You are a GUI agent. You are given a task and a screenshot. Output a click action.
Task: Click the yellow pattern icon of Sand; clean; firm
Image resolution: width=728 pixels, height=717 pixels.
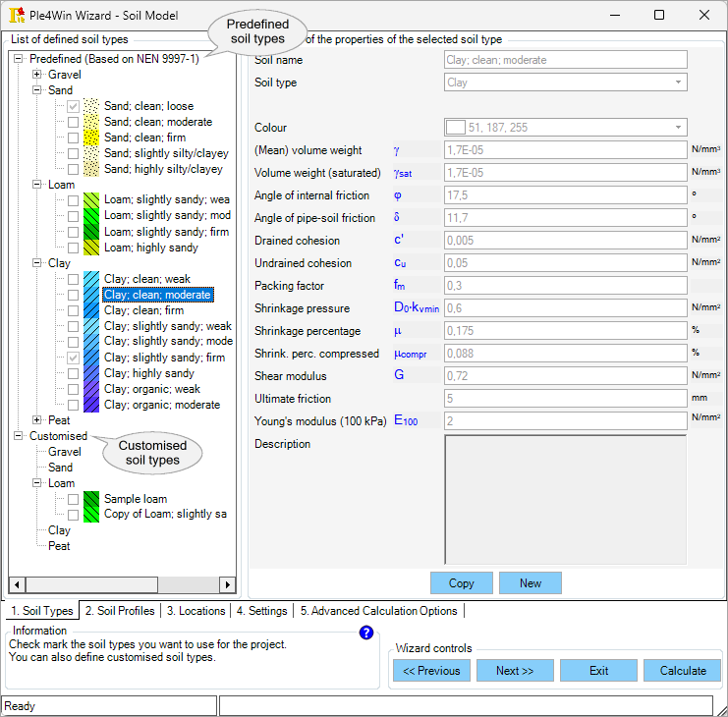click(x=92, y=138)
